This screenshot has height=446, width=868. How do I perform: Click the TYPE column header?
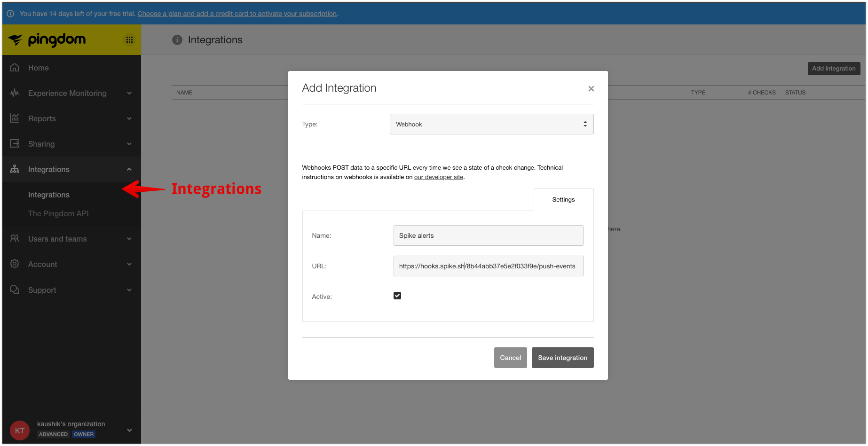tap(698, 93)
